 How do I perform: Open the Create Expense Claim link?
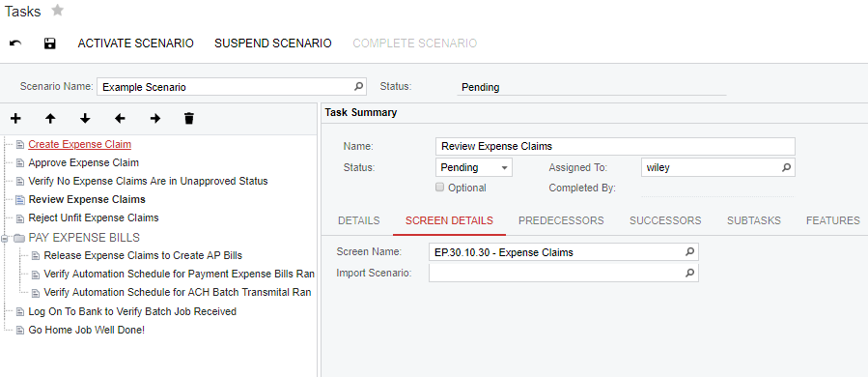(80, 144)
